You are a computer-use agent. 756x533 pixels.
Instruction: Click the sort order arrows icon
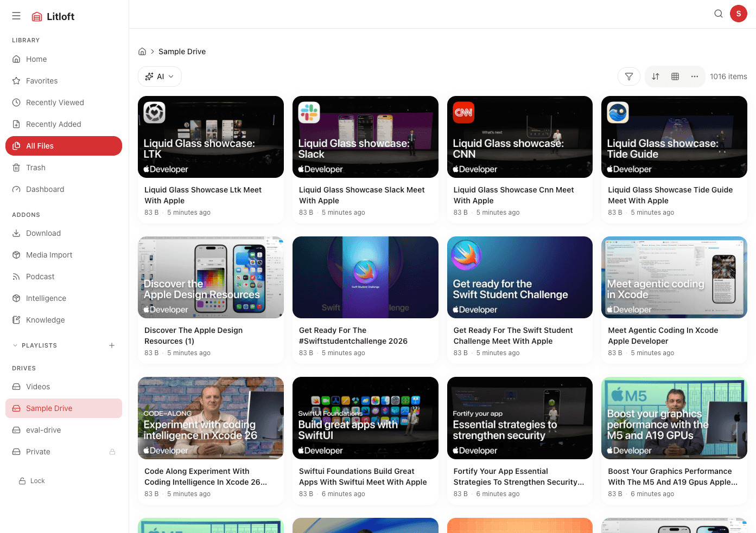tap(656, 76)
